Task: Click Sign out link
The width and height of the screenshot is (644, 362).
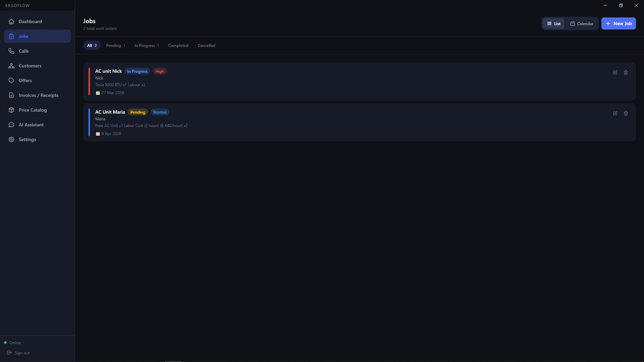Action: tap(22, 353)
